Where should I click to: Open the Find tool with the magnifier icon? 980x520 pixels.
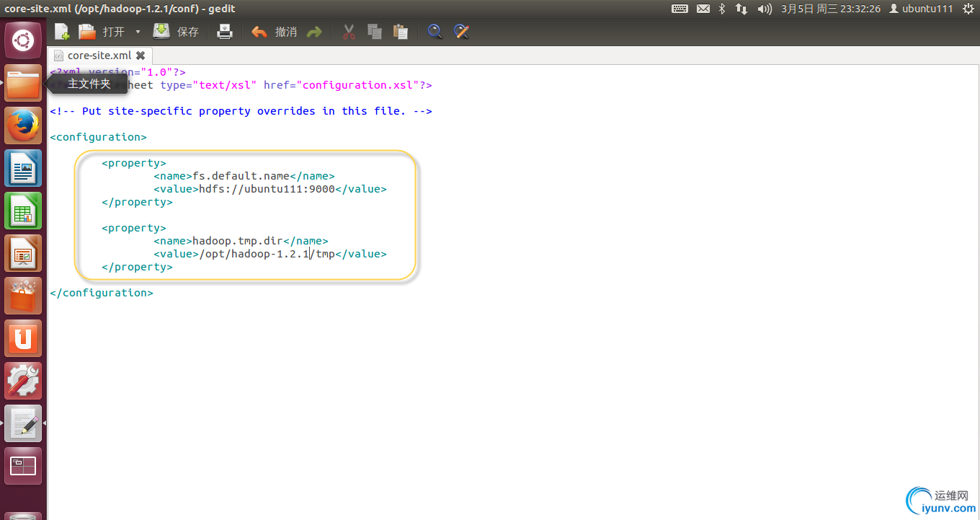435,32
